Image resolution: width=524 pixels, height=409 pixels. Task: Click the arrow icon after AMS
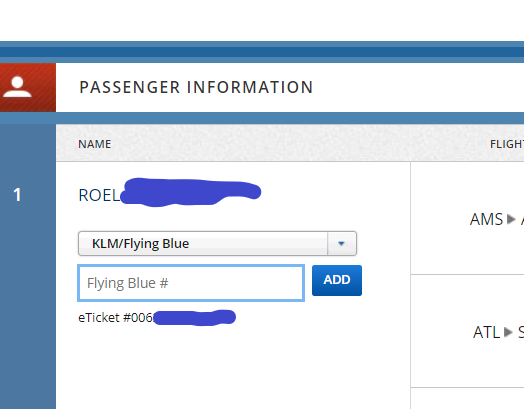511,219
